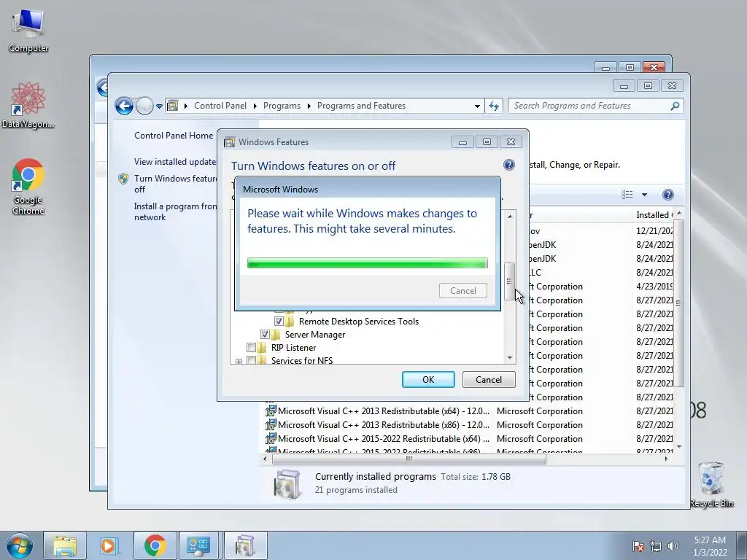
Task: Select the Programs and Features taskbar item
Action: 245,545
